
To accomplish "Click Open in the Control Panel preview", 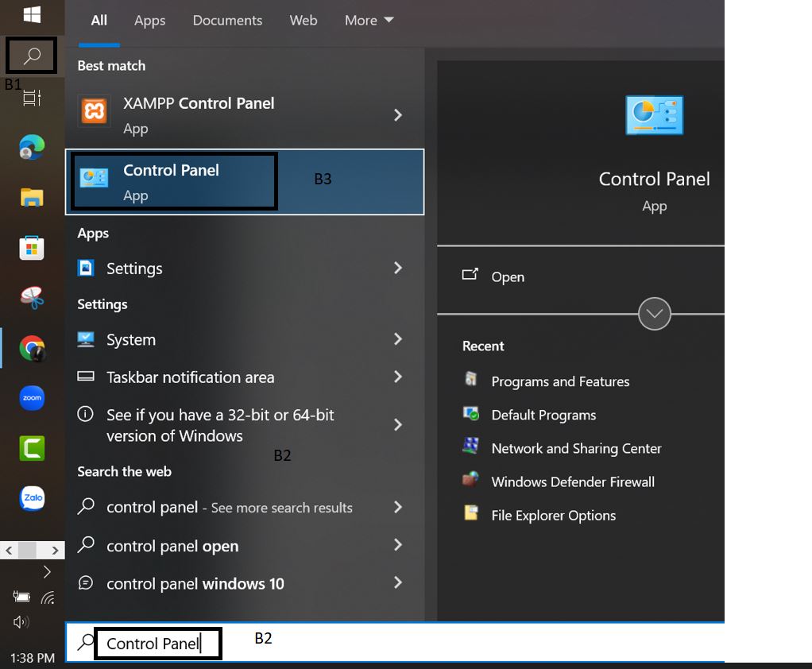I will 507,276.
